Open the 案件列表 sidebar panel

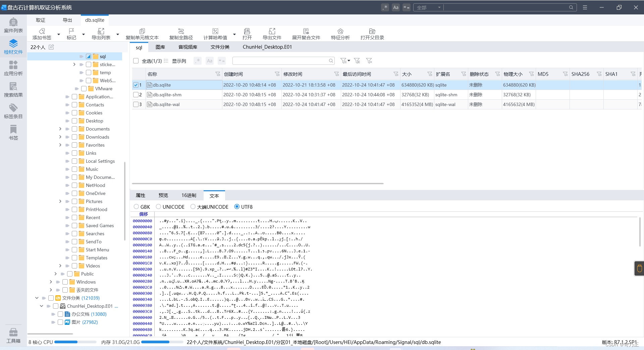click(x=13, y=26)
